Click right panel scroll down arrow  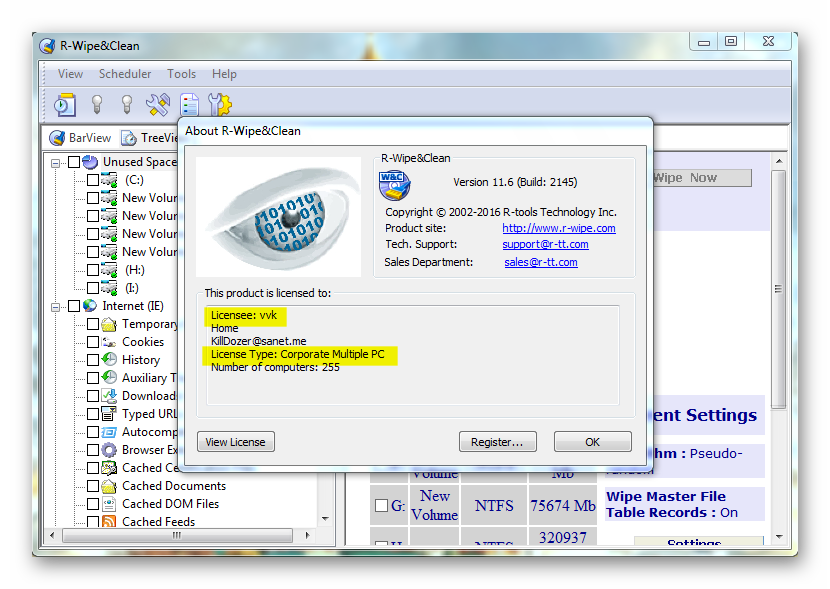[779, 537]
